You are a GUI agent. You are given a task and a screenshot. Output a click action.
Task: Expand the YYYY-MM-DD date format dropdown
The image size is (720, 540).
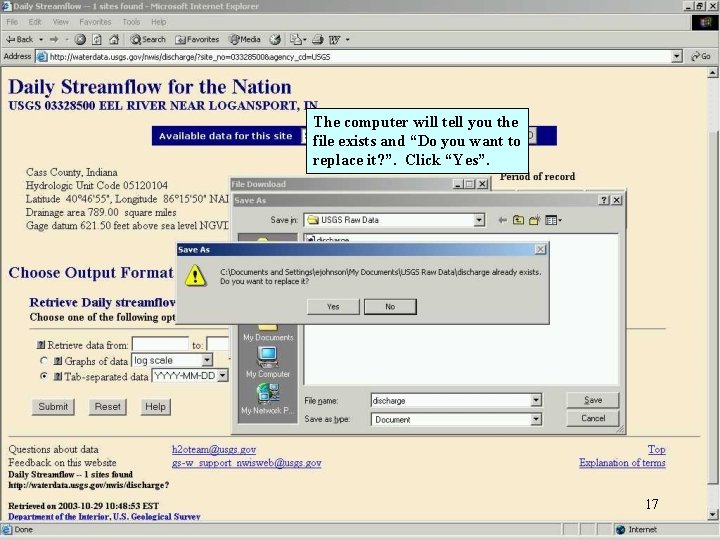pos(223,376)
